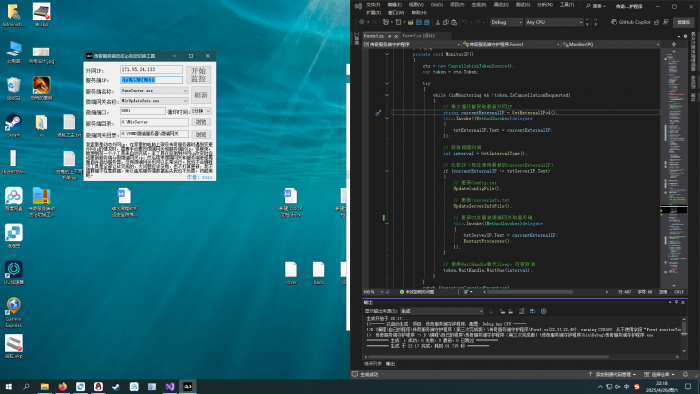Open the 扩展(X) menu
700x394 pixels.
point(374,12)
